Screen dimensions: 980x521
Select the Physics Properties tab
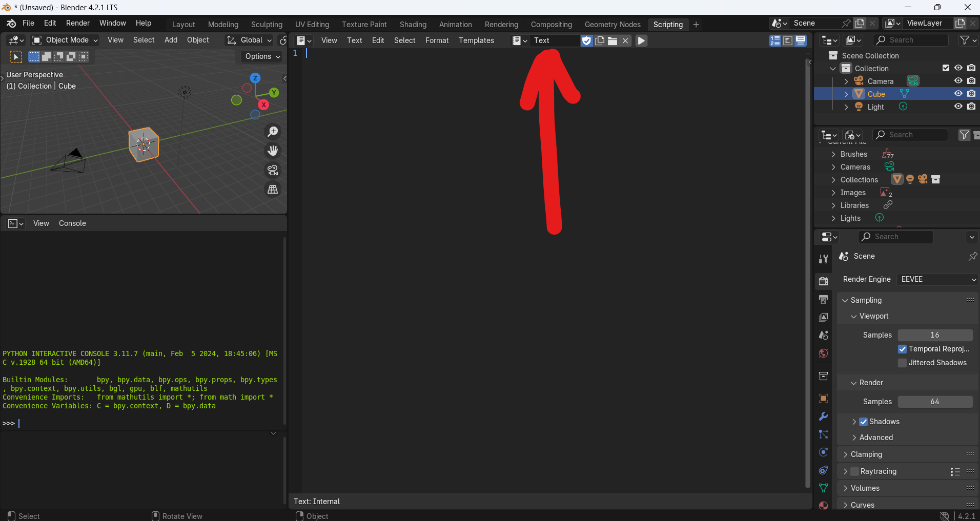(824, 451)
